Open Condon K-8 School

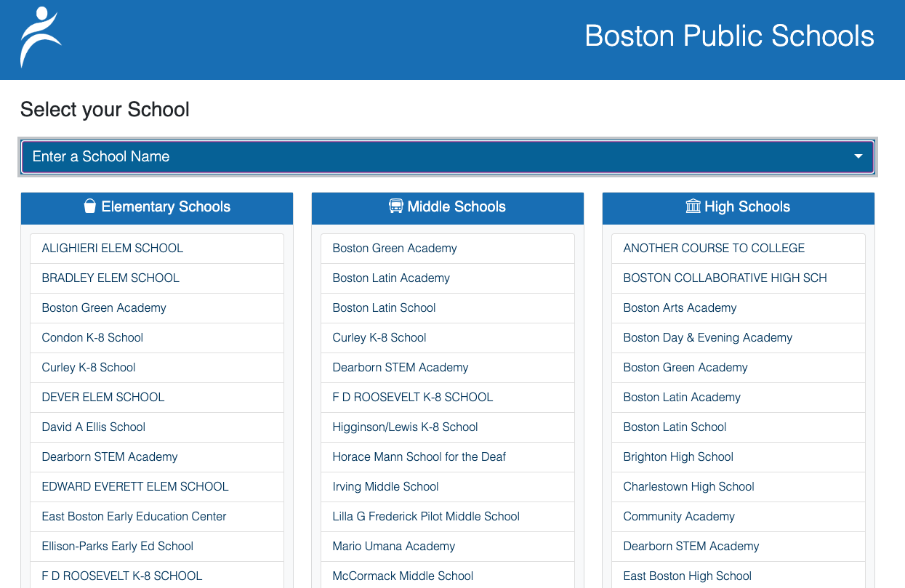[157, 338]
